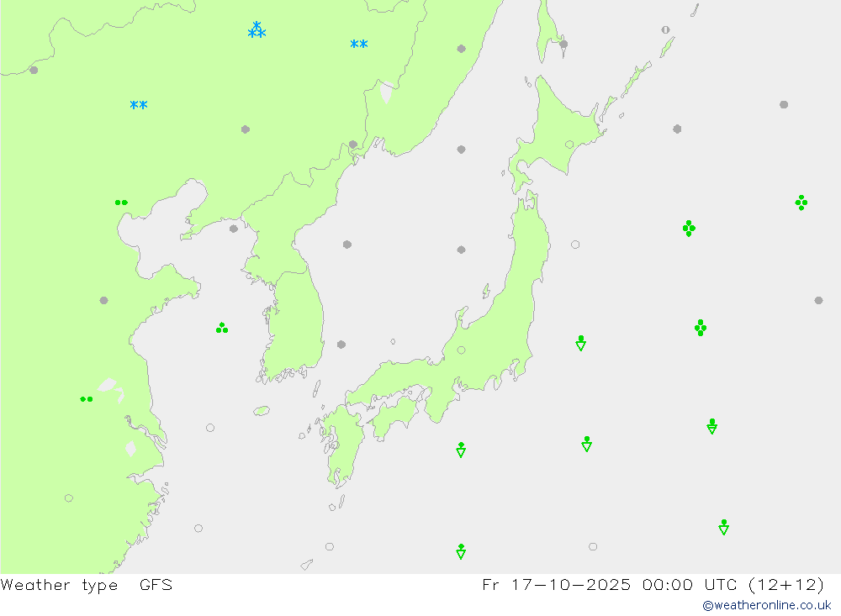Click the '(12+12)' forecast offset text
Viewport: 841px width, 616px height.
[785, 584]
